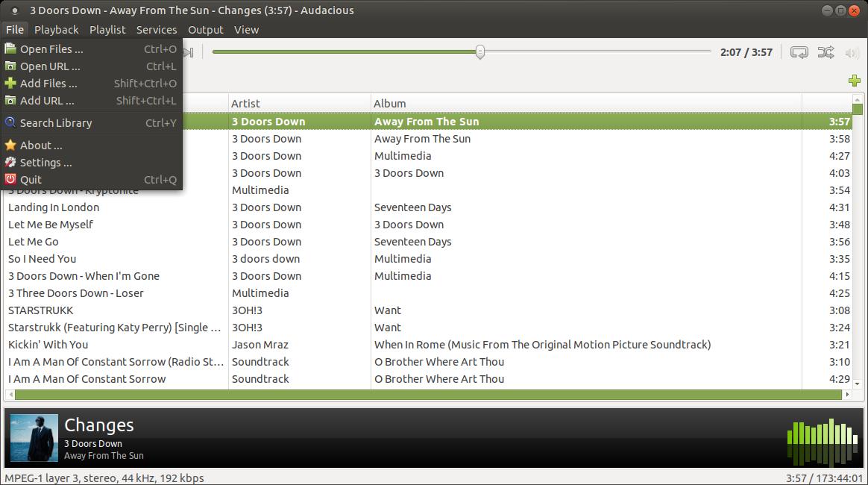The width and height of the screenshot is (868, 485).
Task: Click the Changes album art thumbnail
Action: [x=34, y=438]
